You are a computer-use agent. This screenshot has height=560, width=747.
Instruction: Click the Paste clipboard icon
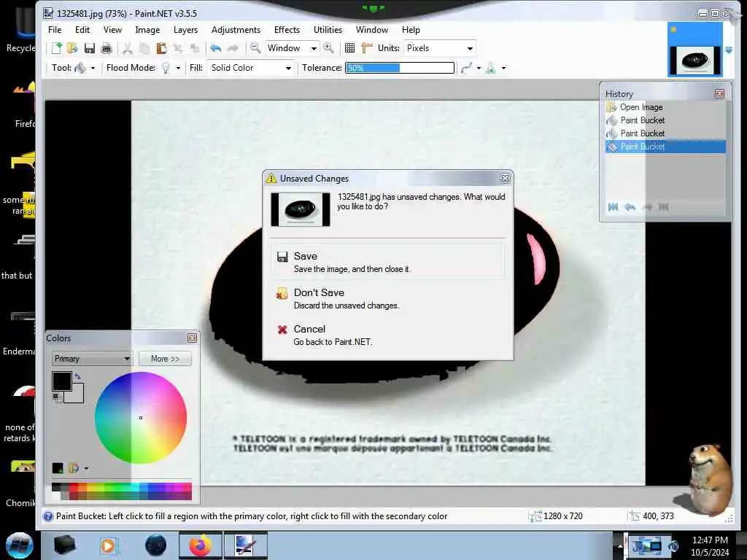161,48
